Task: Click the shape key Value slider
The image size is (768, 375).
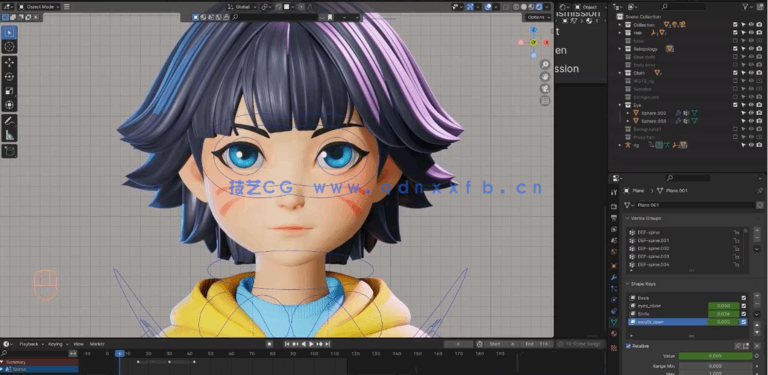Action: tap(715, 356)
